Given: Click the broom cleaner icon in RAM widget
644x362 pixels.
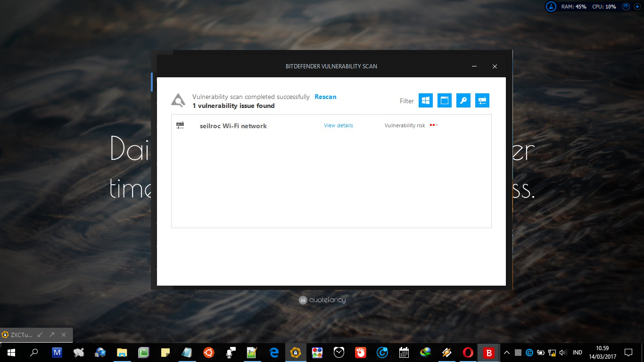Looking at the screenshot, I should coord(551,7).
